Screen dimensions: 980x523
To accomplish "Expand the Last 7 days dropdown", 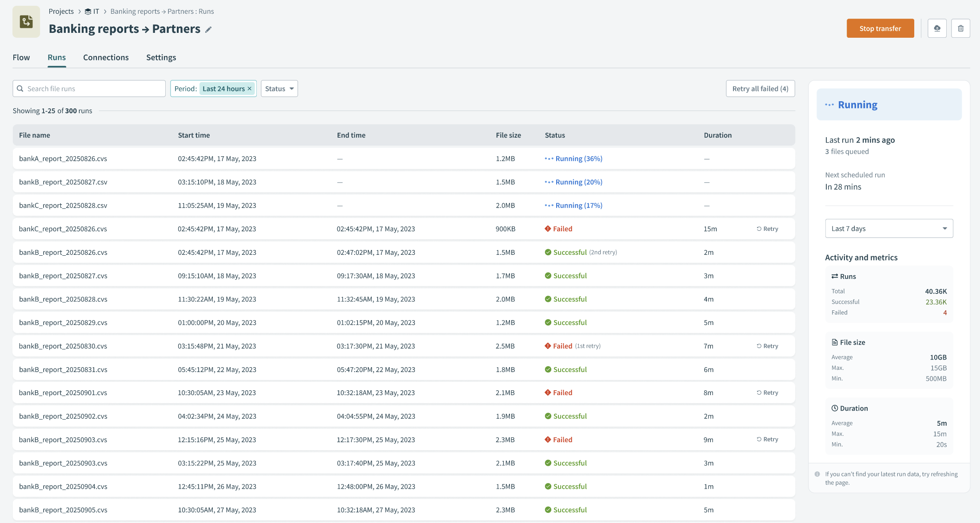I will coord(888,229).
